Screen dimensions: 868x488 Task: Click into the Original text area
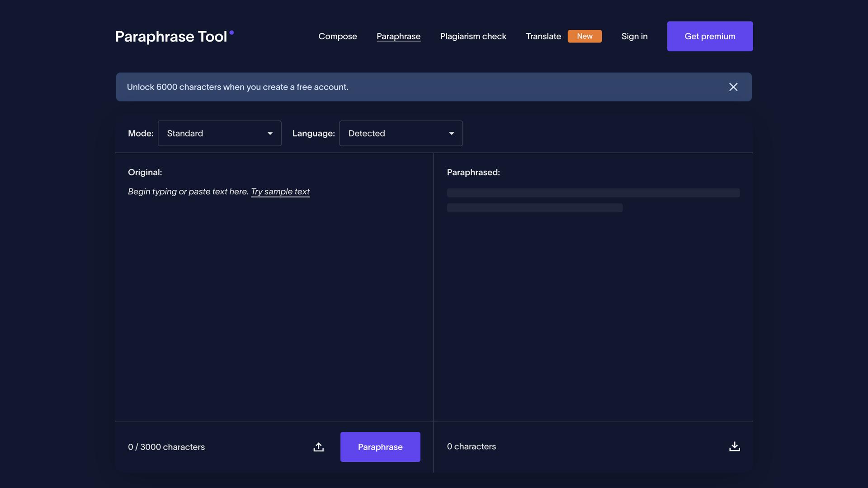pyautogui.click(x=274, y=298)
